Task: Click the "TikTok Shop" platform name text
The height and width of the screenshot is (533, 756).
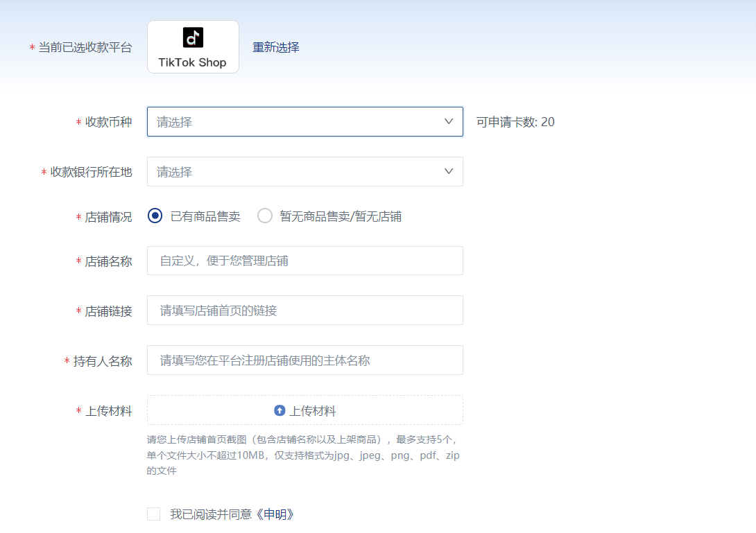Action: point(192,62)
